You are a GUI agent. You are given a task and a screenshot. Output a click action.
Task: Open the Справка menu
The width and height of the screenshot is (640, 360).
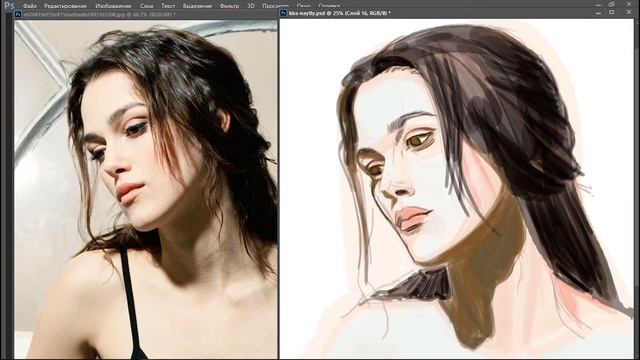pos(329,6)
